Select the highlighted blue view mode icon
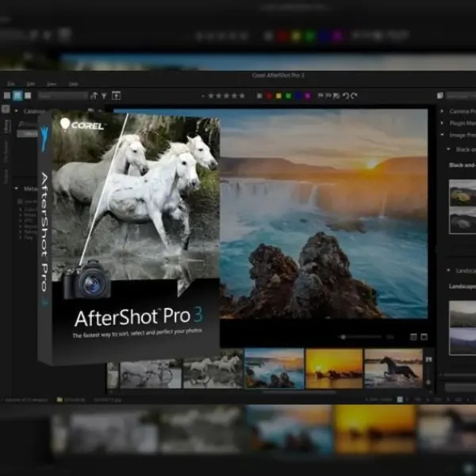The image size is (476, 476). click(17, 96)
